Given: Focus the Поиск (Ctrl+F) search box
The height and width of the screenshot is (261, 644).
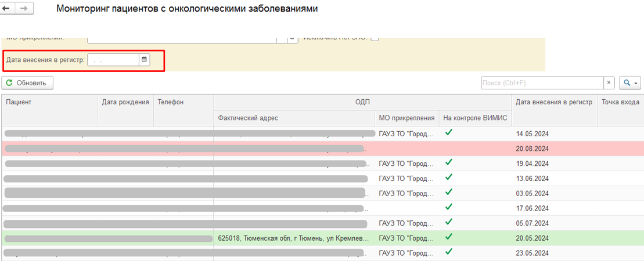Looking at the screenshot, I should [542, 83].
